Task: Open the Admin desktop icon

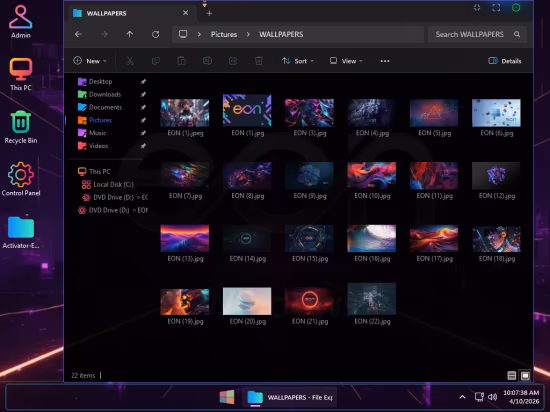Action: (x=20, y=22)
